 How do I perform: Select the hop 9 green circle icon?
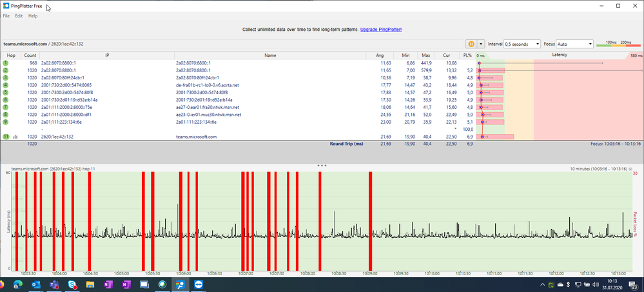(x=6, y=122)
